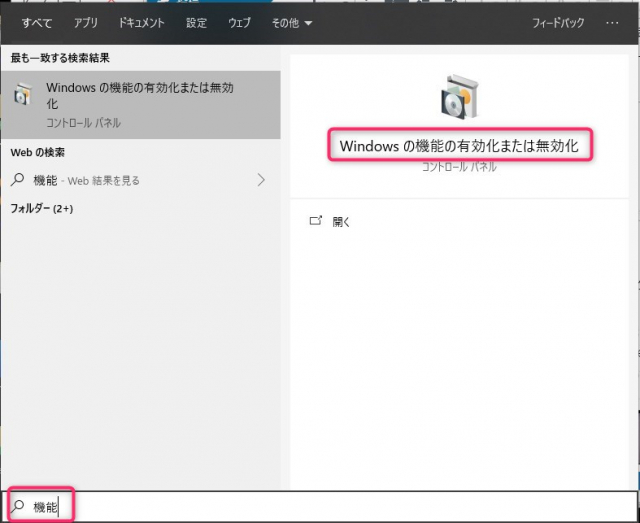Open the three-dots options menu
The image size is (640, 523).
[612, 23]
